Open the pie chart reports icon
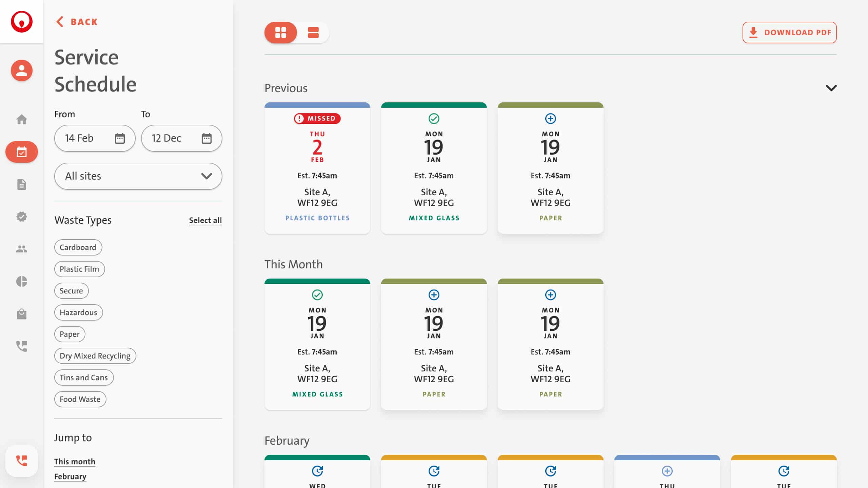This screenshot has width=868, height=488. (x=22, y=281)
